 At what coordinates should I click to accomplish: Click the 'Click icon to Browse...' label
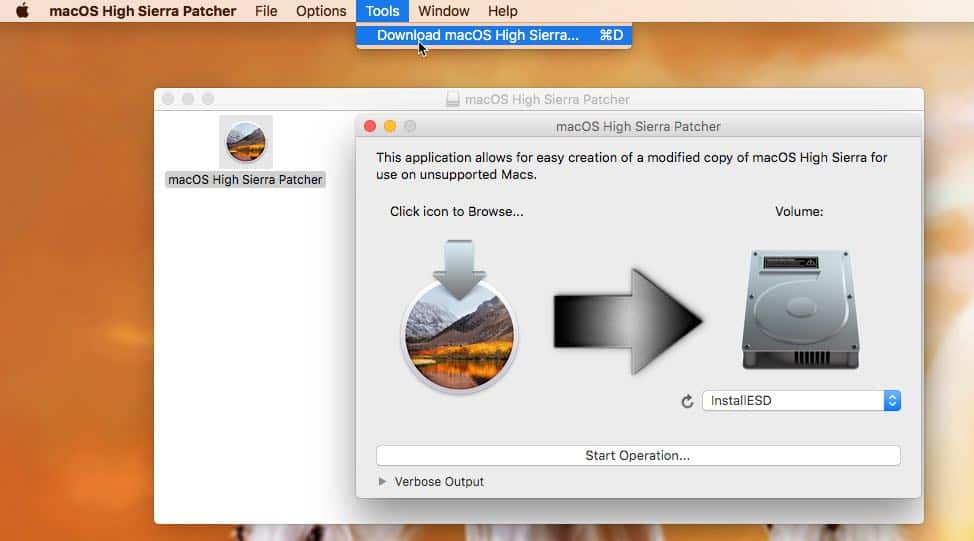pyautogui.click(x=457, y=212)
